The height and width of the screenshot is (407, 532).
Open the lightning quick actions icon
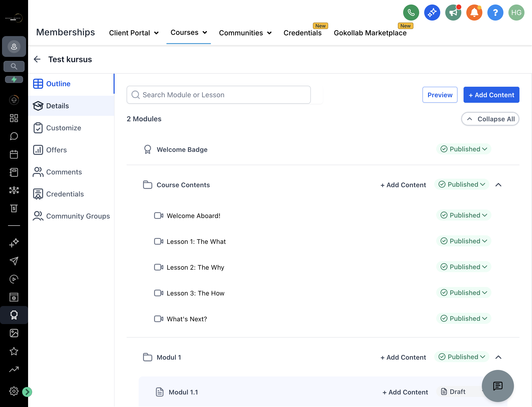coord(14,79)
